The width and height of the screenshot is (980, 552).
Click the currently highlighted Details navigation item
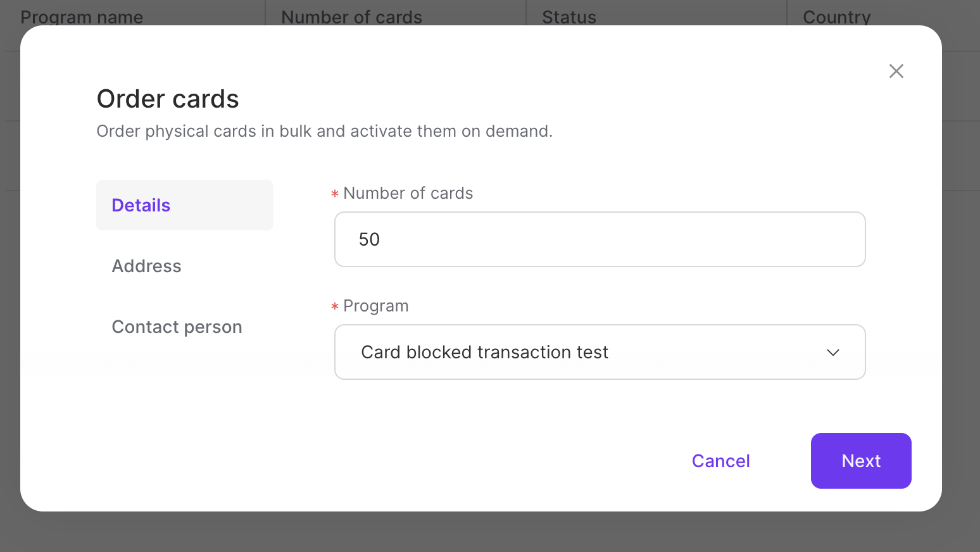141,204
